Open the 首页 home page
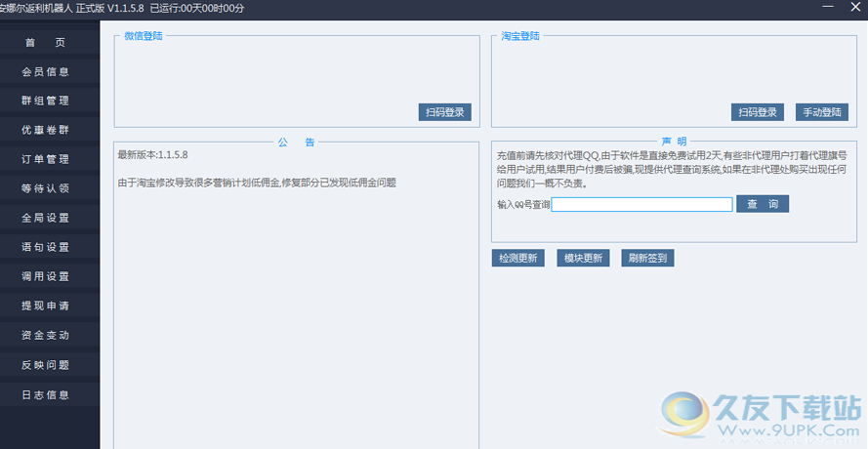 [45, 43]
